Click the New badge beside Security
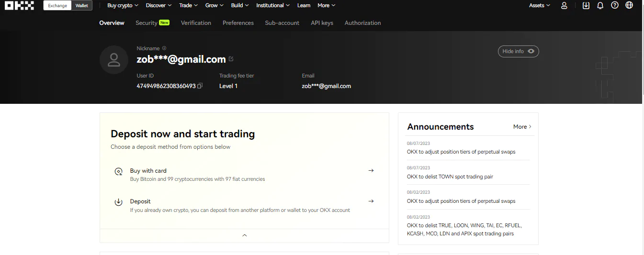644x255 pixels. [x=164, y=22]
